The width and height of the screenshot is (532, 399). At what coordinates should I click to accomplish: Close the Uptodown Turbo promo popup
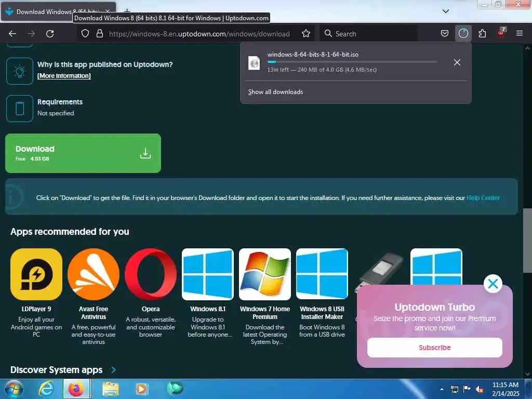tap(493, 284)
